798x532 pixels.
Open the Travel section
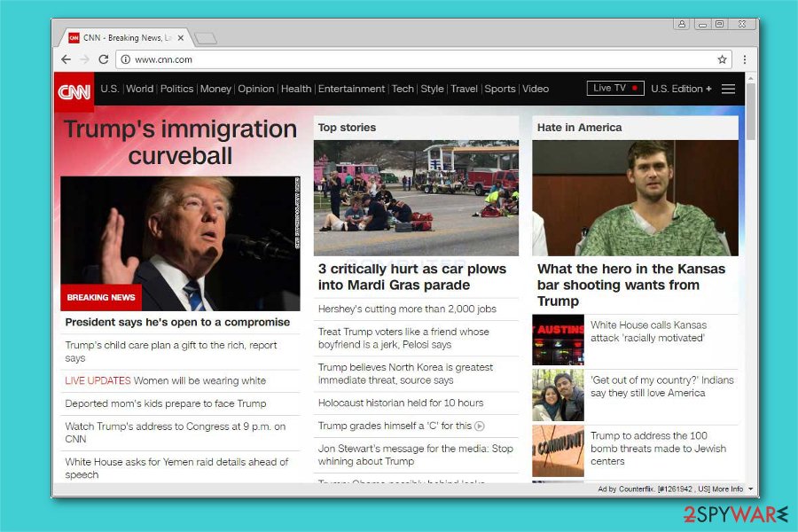[464, 89]
